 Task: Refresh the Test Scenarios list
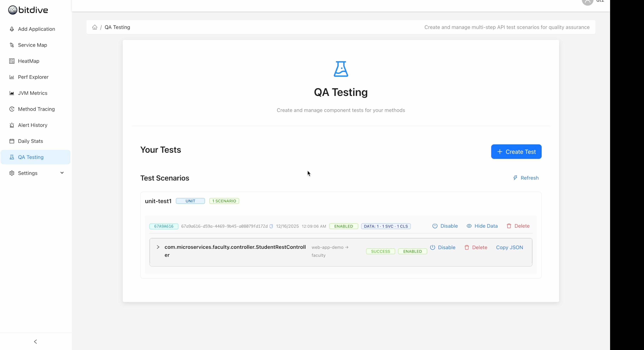pos(526,178)
